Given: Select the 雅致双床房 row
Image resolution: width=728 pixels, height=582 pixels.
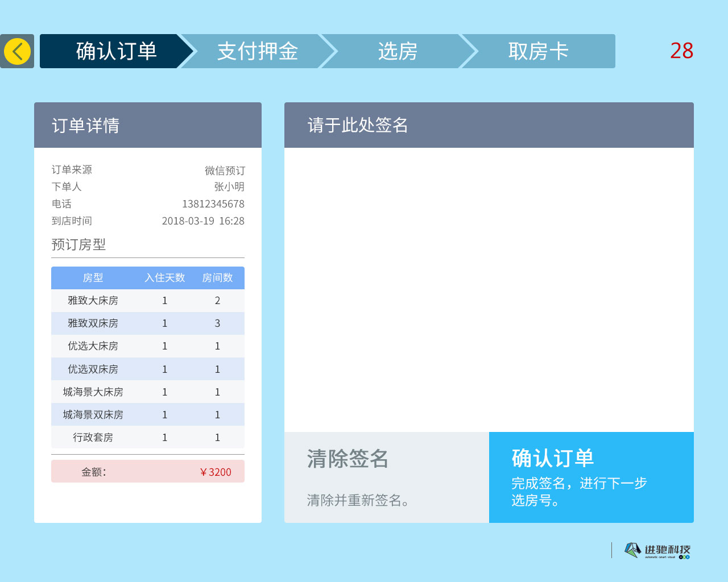Looking at the screenshot, I should (147, 323).
